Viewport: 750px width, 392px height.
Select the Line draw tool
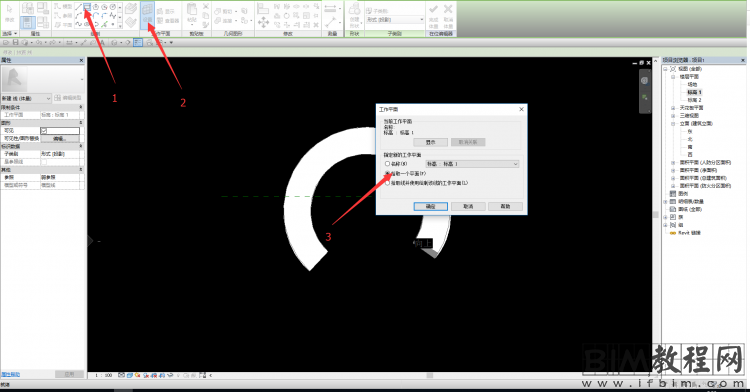click(78, 7)
